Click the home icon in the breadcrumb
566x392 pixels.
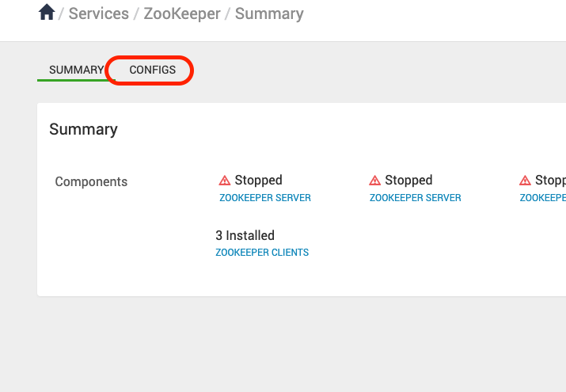(47, 13)
